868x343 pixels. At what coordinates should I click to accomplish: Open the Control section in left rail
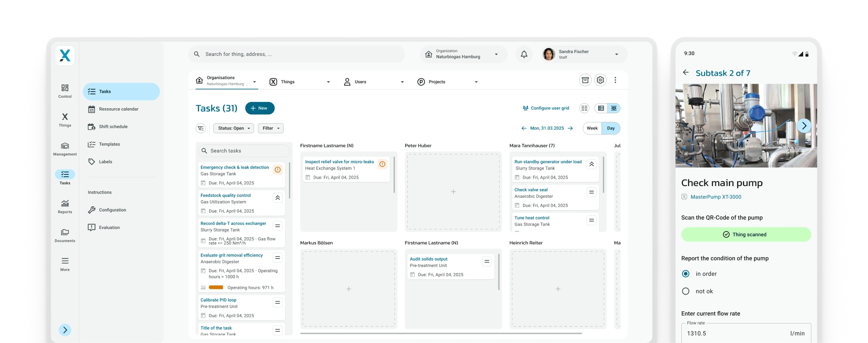pyautogui.click(x=65, y=91)
